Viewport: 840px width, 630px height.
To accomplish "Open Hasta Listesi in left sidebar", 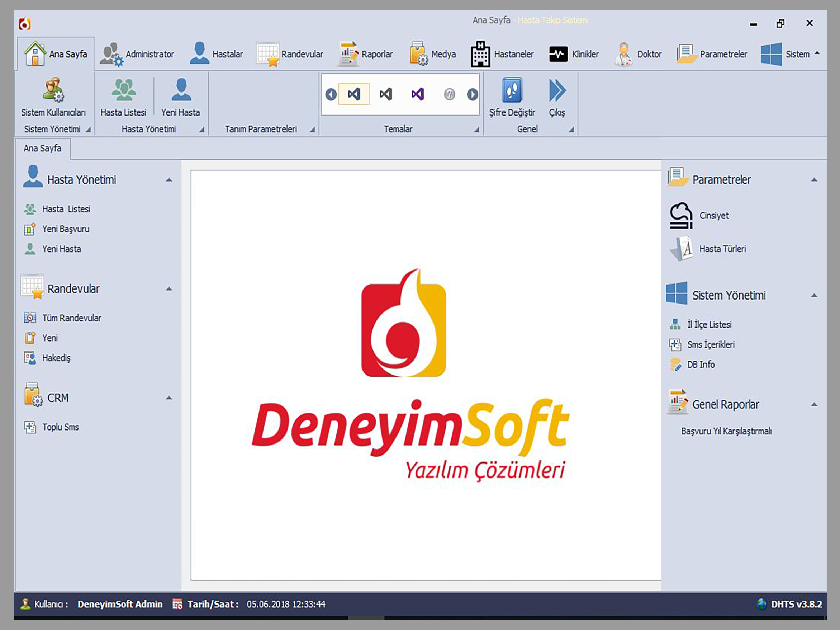I will coord(57,209).
